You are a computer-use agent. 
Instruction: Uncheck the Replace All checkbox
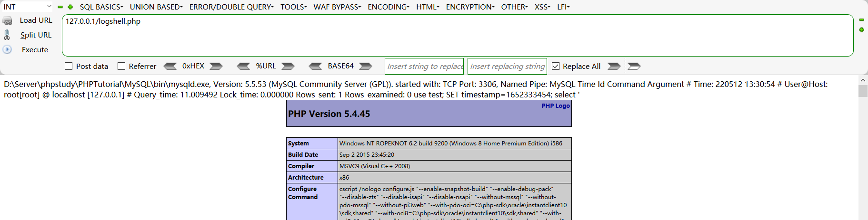(556, 66)
